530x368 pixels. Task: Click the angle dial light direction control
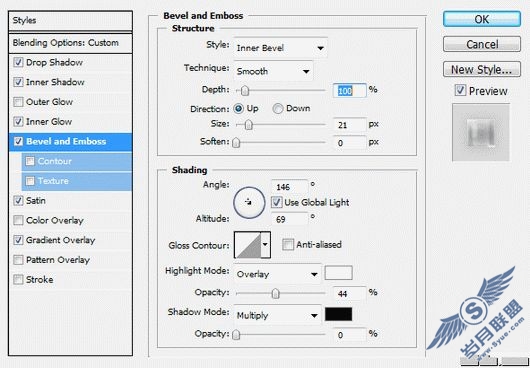249,202
